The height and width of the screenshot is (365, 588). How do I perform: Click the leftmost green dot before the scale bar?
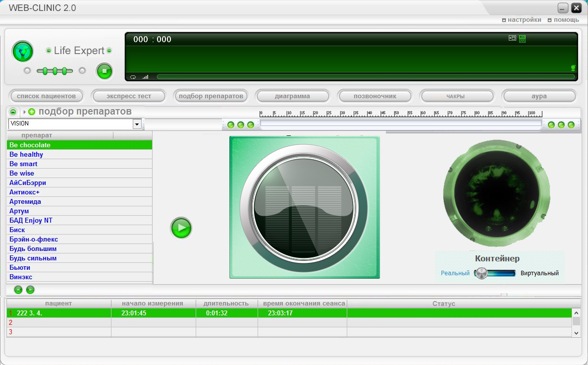click(x=231, y=124)
